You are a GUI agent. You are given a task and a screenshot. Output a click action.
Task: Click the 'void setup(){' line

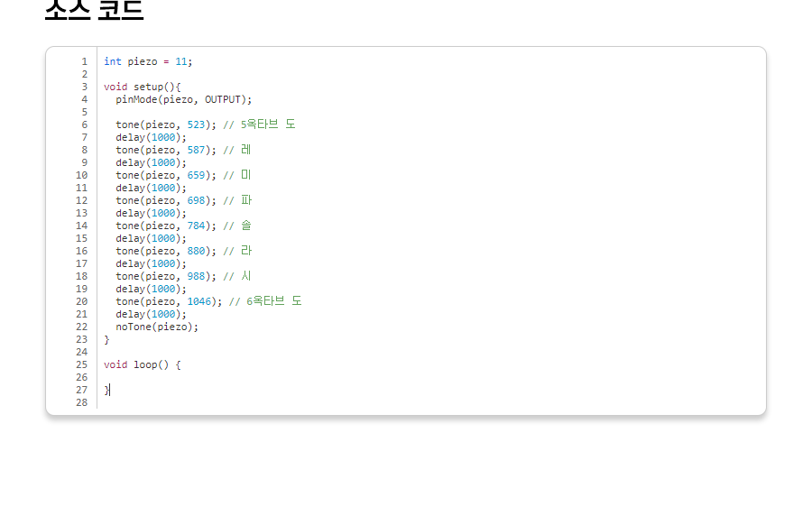pyautogui.click(x=142, y=87)
